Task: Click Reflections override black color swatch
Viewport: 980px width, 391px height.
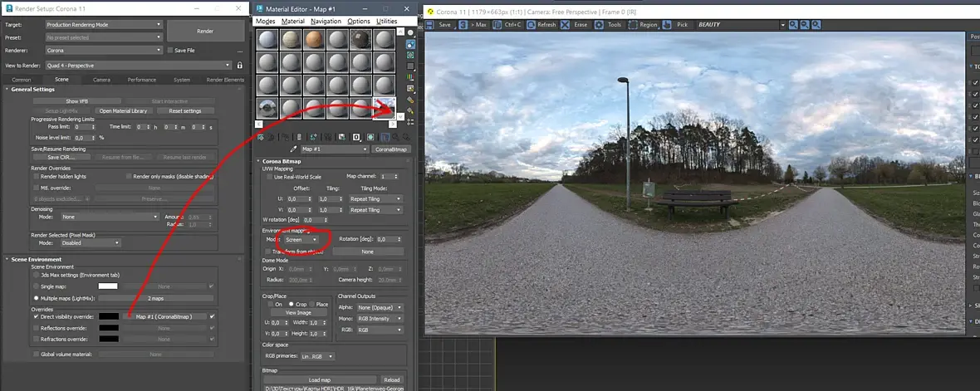Action: 109,328
